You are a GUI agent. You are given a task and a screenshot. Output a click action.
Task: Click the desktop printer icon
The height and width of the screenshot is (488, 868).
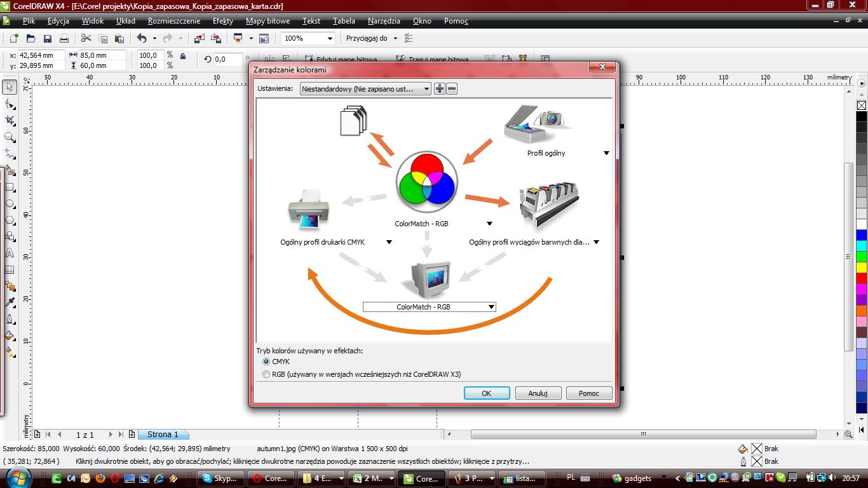pos(309,209)
